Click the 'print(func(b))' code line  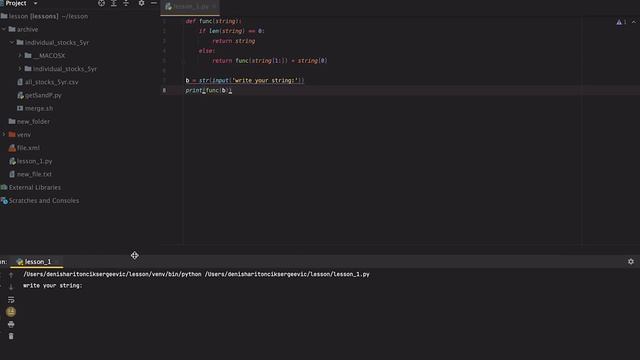[209, 90]
